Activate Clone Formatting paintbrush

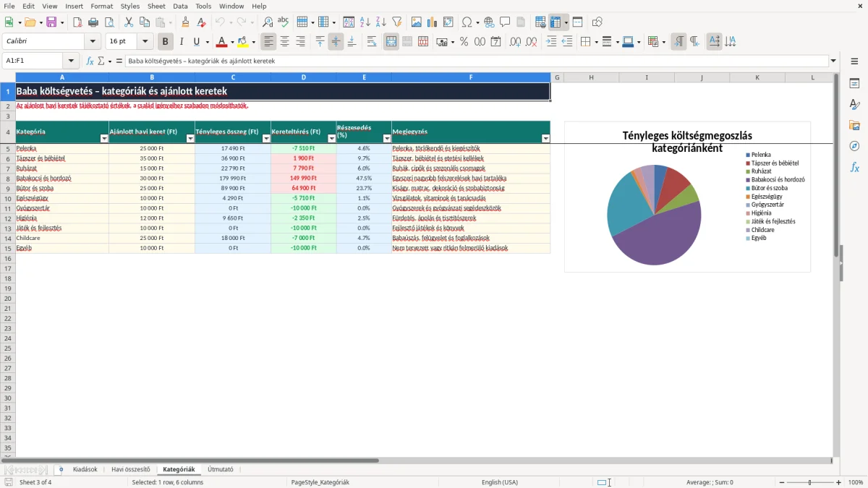[186, 22]
